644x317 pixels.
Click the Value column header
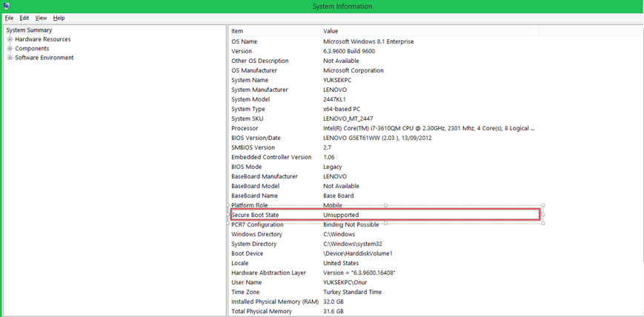tap(429, 31)
